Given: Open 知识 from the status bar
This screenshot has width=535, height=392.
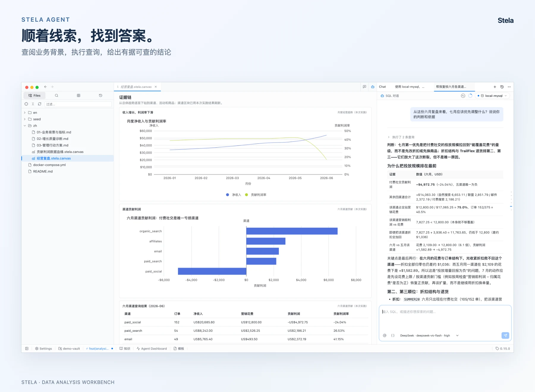Looking at the screenshot, I should (125, 349).
